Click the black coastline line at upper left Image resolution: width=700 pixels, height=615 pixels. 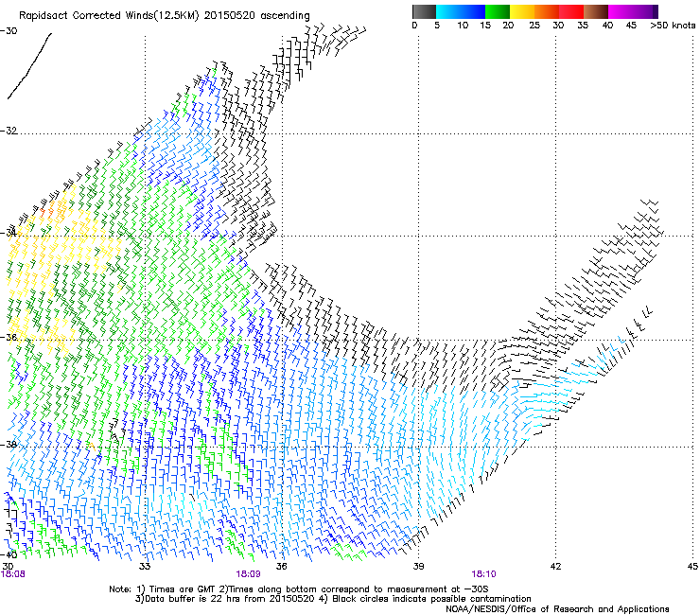tap(29, 65)
